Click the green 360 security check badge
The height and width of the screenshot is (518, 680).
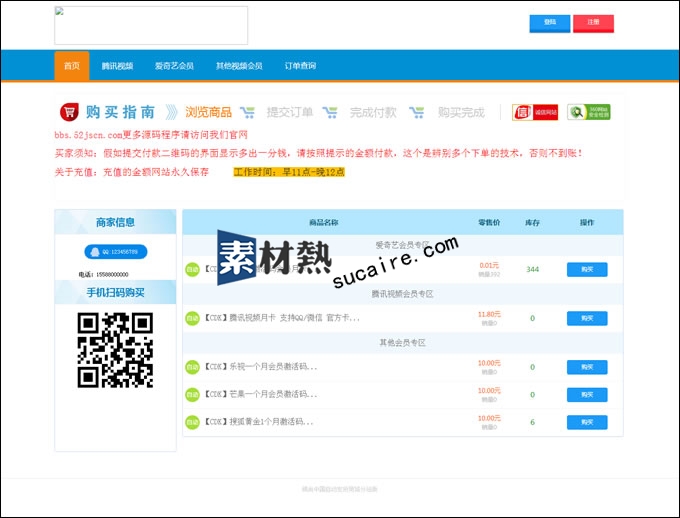point(588,112)
